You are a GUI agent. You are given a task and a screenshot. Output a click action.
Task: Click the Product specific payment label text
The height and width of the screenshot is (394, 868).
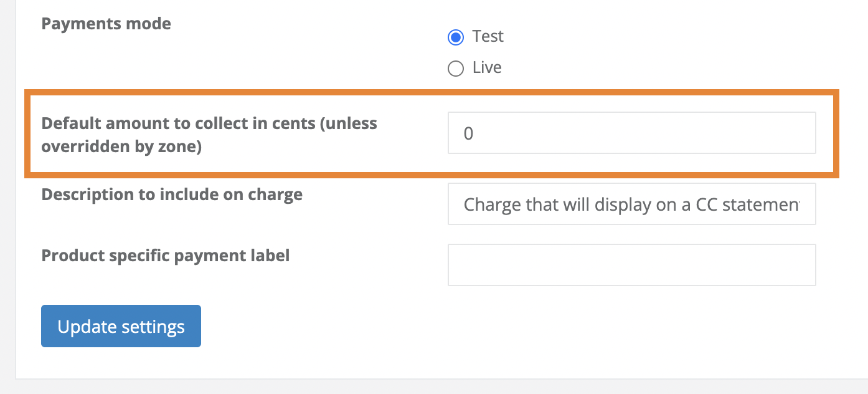click(x=165, y=255)
